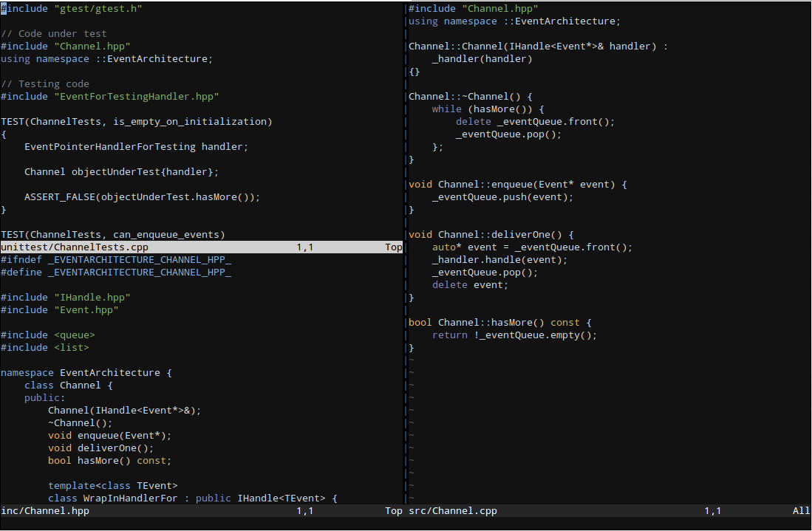Click #include "EventForTestingHandler.hpp" line
The height and width of the screenshot is (531, 812).
click(x=110, y=96)
